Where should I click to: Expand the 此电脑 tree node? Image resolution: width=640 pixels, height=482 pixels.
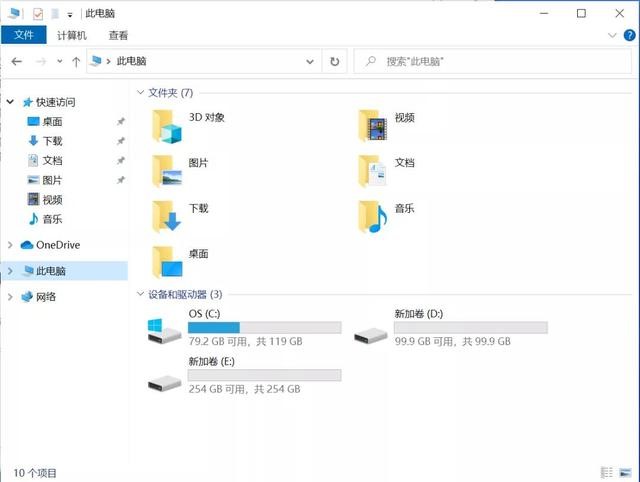point(10,271)
